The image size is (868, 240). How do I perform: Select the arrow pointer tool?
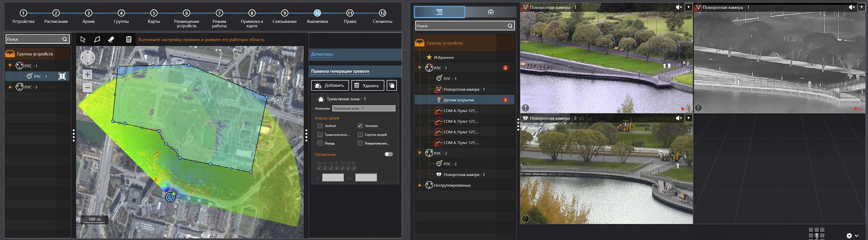click(83, 39)
